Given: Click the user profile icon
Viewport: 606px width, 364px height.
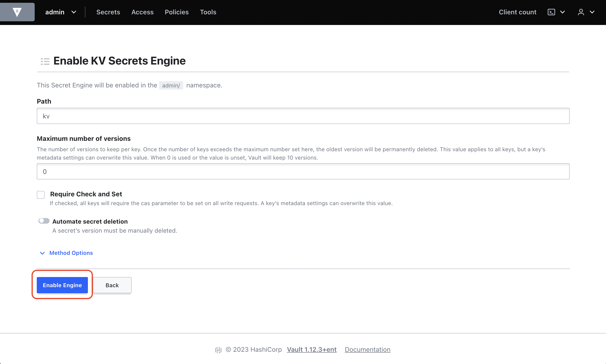Looking at the screenshot, I should 581,12.
